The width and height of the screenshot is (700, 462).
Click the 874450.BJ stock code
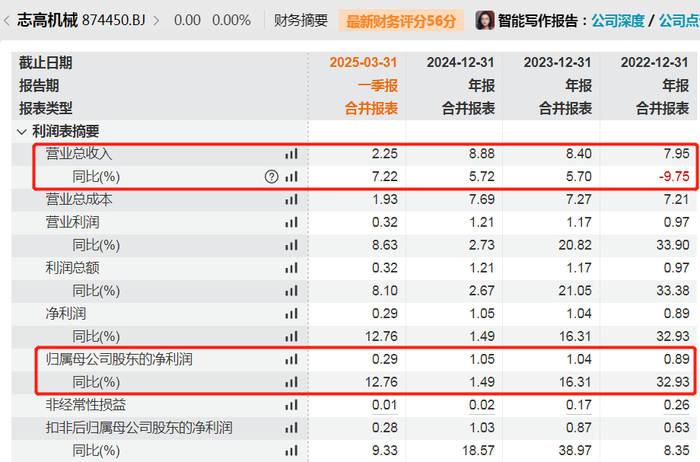[x=114, y=21]
